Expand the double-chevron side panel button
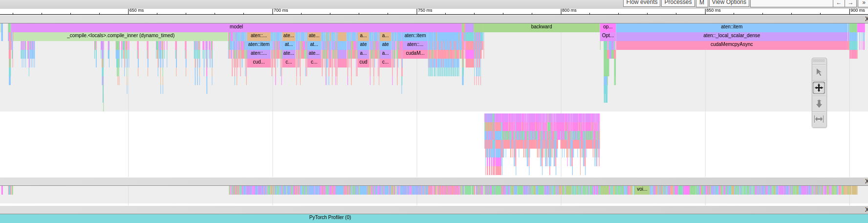 [863, 3]
